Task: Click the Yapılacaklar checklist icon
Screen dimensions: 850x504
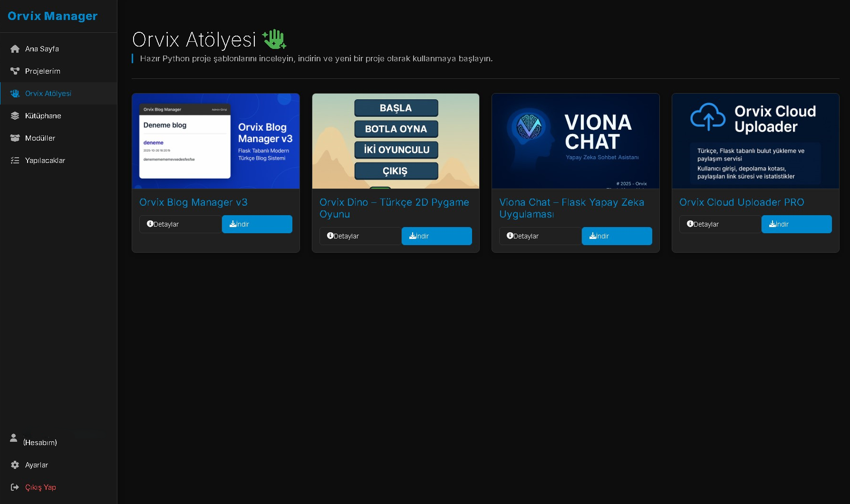Action: (15, 161)
